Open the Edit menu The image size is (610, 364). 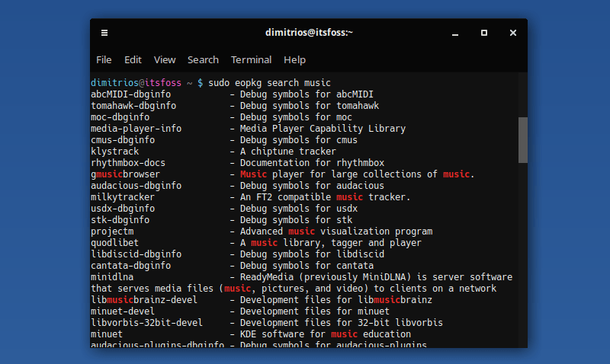133,60
